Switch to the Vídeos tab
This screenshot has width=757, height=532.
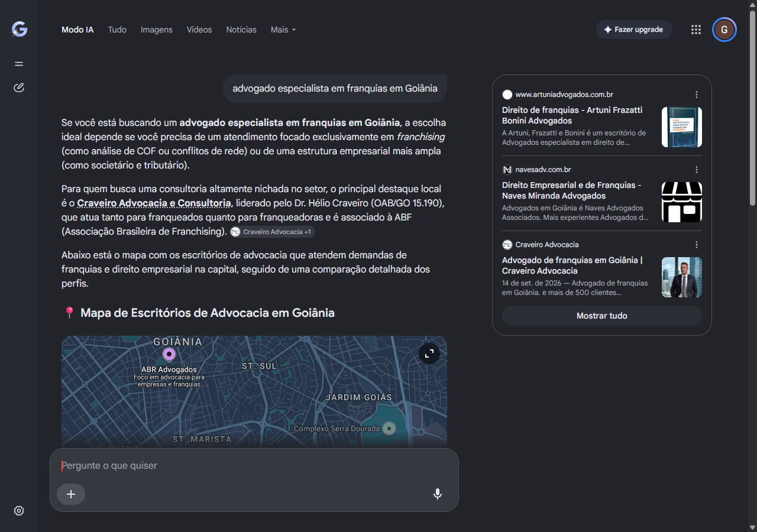click(199, 30)
